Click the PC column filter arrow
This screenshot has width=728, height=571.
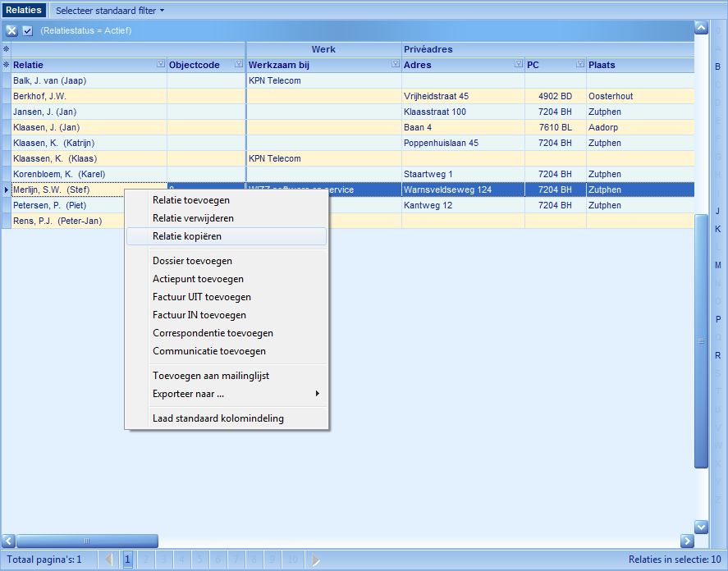click(x=579, y=65)
